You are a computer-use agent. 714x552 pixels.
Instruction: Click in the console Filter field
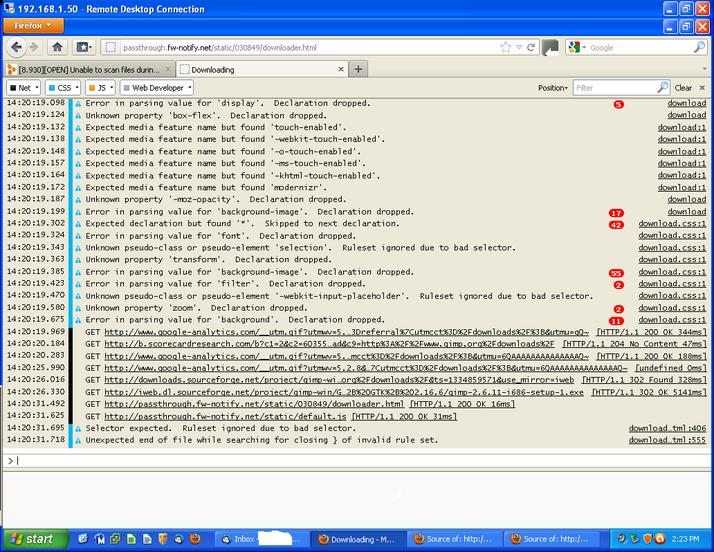coord(615,88)
